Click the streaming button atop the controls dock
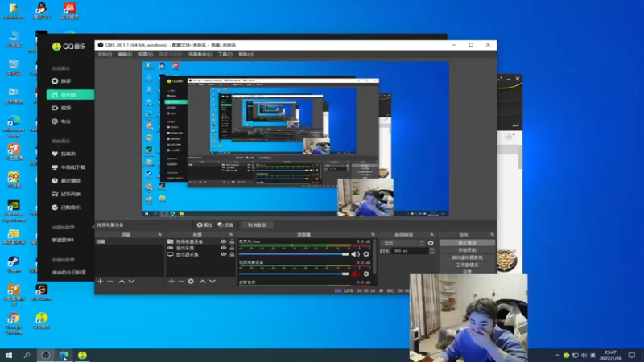This screenshot has width=644, height=362. 467,243
